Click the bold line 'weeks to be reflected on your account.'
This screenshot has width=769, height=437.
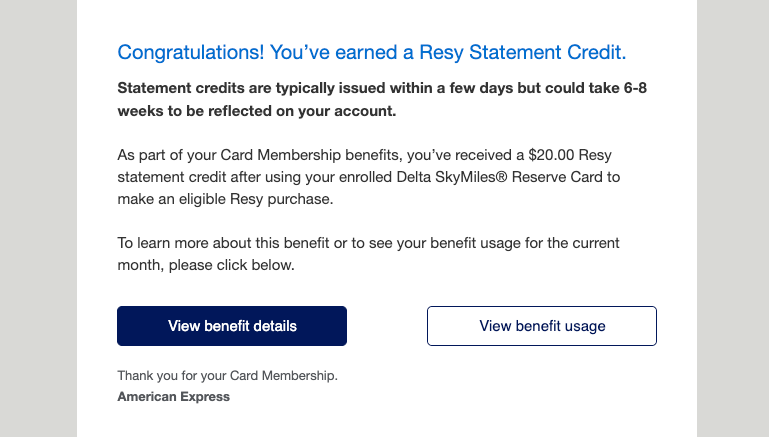257,111
